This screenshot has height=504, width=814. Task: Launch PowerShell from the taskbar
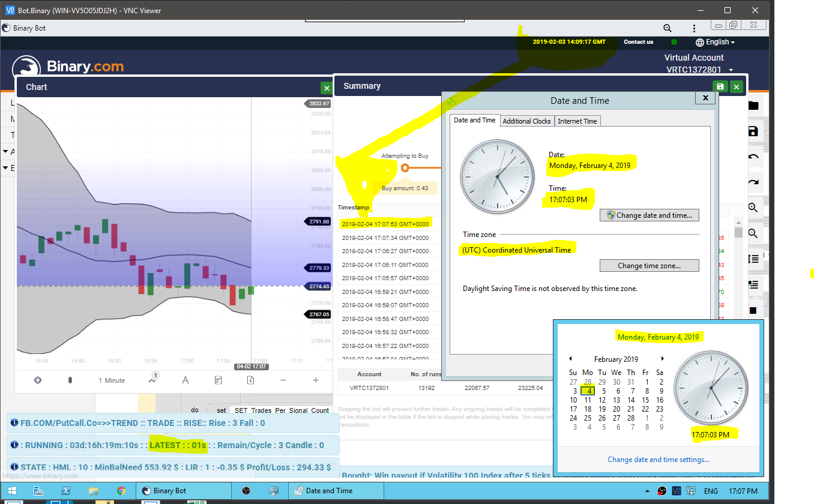pyautogui.click(x=67, y=491)
